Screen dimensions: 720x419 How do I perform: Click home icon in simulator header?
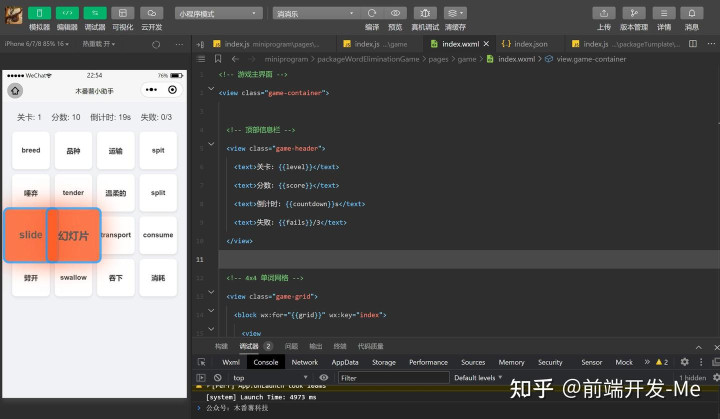coord(16,90)
